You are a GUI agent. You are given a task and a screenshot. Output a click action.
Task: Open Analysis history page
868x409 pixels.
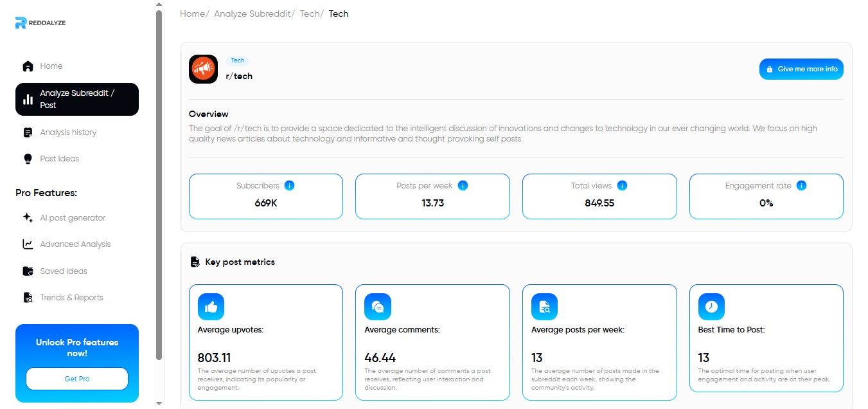tap(67, 132)
